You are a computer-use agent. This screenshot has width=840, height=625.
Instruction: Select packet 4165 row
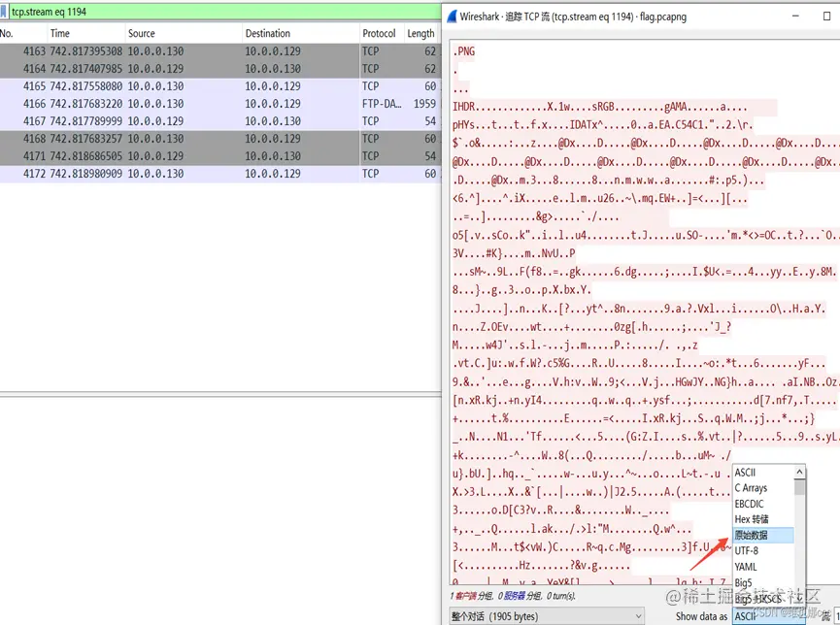coord(219,86)
